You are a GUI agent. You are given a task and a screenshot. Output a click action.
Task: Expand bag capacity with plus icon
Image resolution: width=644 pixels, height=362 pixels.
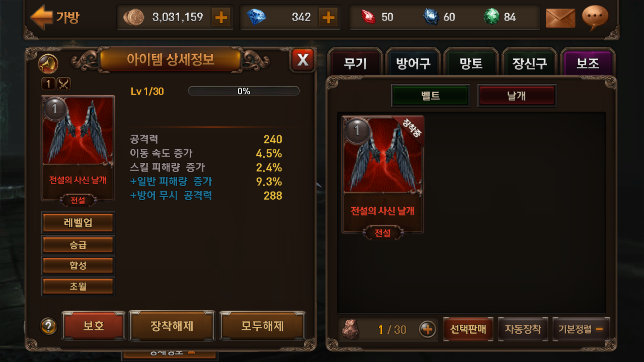click(x=427, y=329)
